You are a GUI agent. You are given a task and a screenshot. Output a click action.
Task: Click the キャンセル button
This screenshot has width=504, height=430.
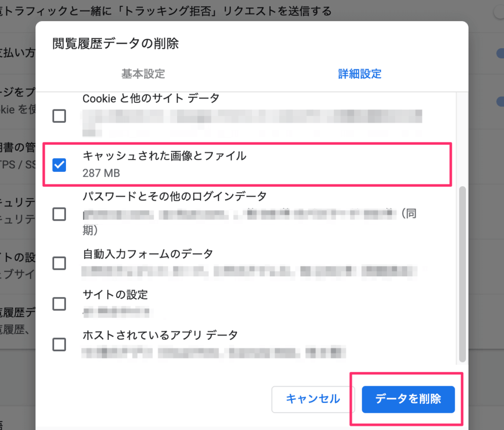click(313, 399)
